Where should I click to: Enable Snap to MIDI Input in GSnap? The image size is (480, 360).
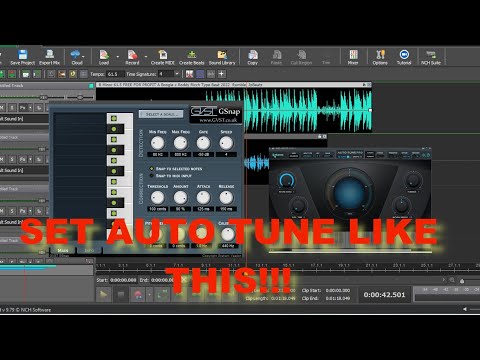[x=152, y=175]
